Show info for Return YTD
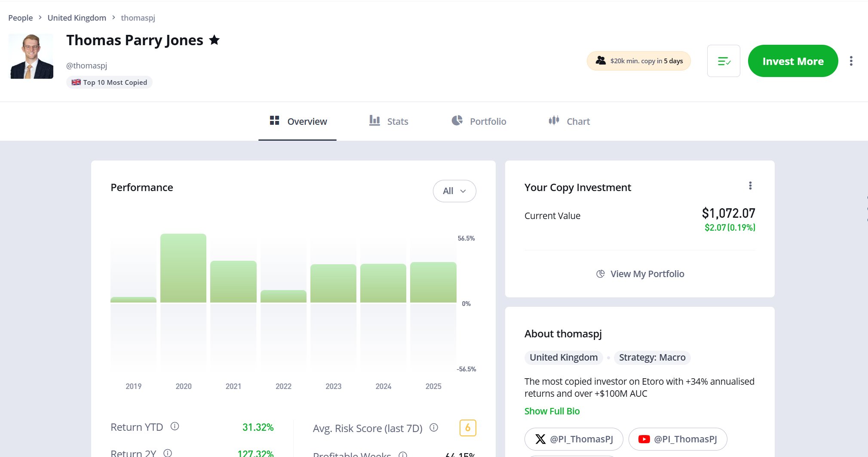Viewport: 868px width, 457px height. click(175, 426)
